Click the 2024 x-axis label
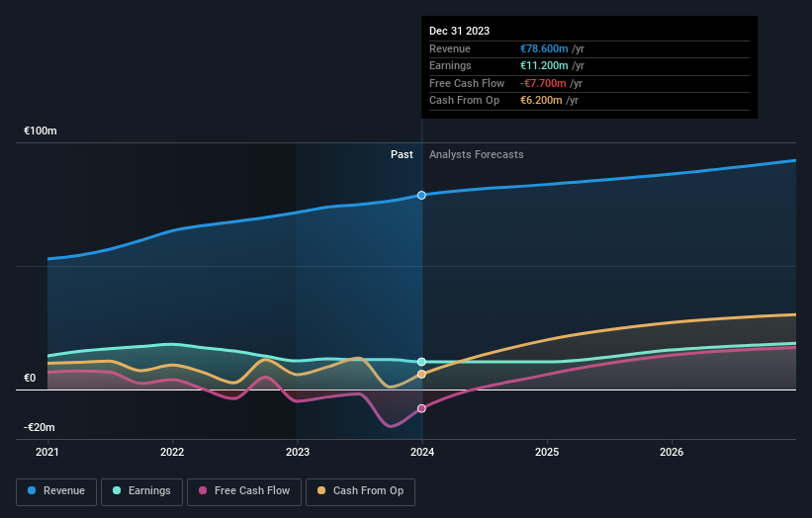 click(x=422, y=452)
